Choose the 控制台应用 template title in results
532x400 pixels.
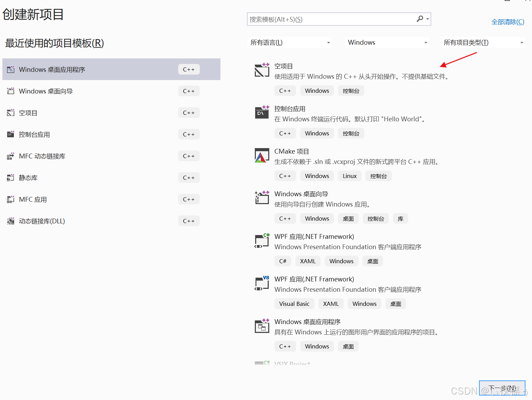(290, 109)
